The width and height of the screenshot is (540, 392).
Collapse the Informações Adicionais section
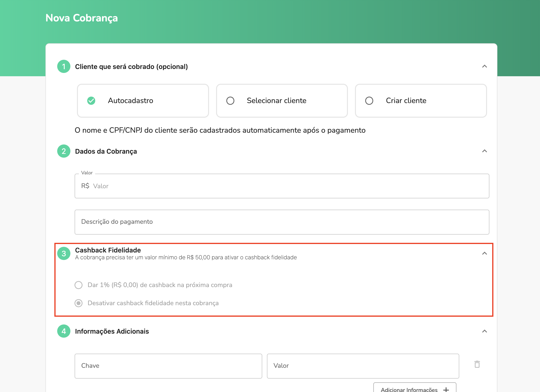[485, 331]
